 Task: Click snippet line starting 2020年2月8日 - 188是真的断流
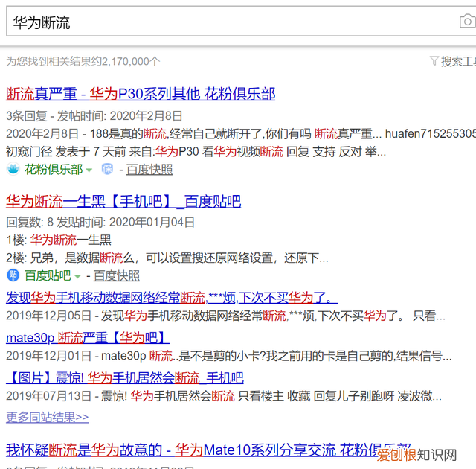point(241,134)
